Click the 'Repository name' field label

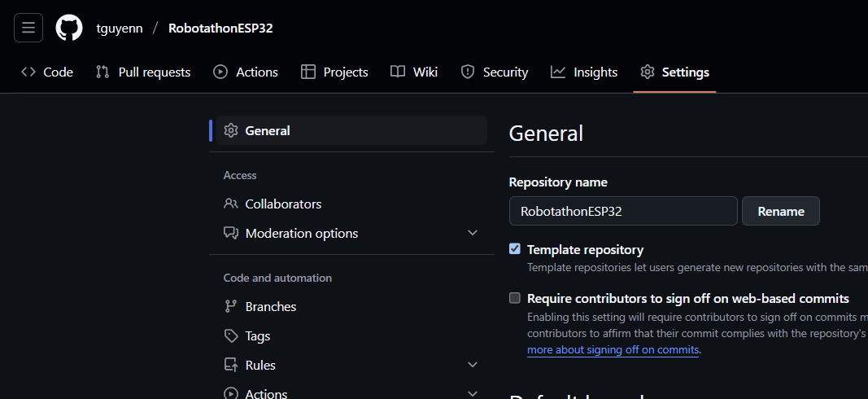[558, 182]
